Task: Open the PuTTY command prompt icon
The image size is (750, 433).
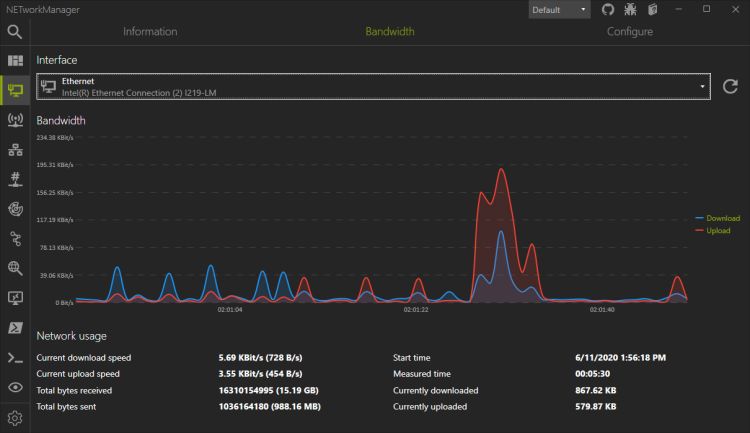Action: click(15, 357)
